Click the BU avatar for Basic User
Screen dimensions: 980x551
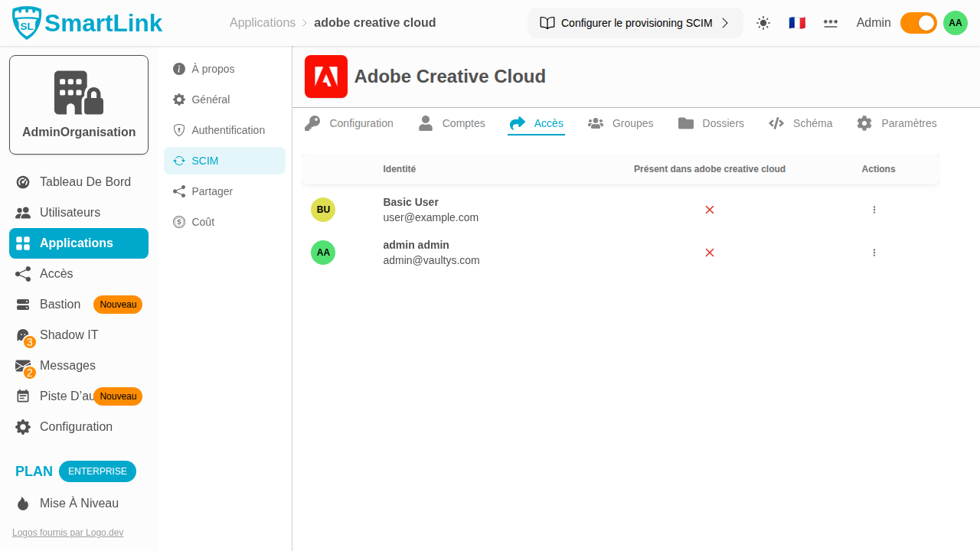tap(323, 210)
